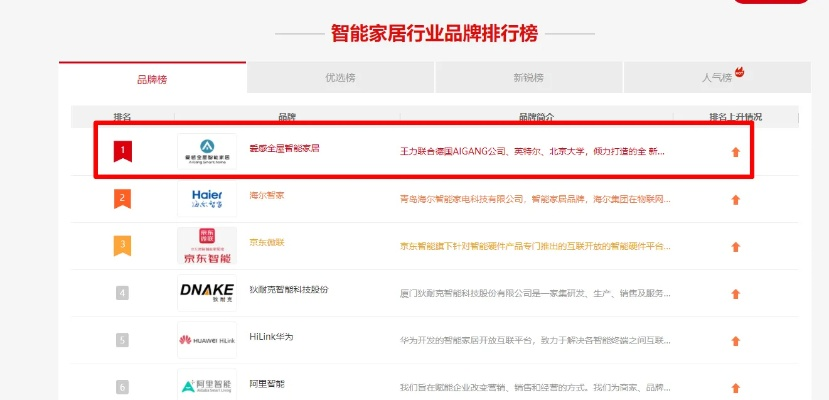829x400 pixels.
Task: Open the Aigang Smart Home logo thumbnail
Action: click(x=207, y=152)
